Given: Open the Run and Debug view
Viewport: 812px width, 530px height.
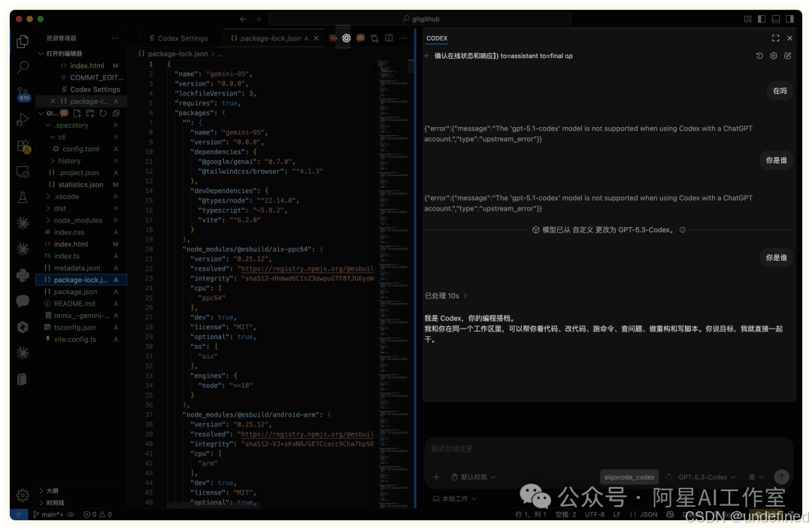Looking at the screenshot, I should 23,120.
